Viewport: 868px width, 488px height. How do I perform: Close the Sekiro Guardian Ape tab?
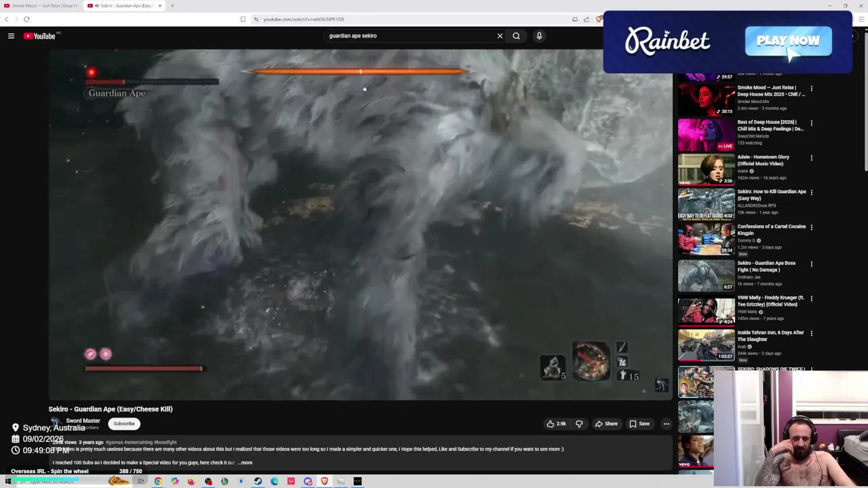pyautogui.click(x=160, y=5)
